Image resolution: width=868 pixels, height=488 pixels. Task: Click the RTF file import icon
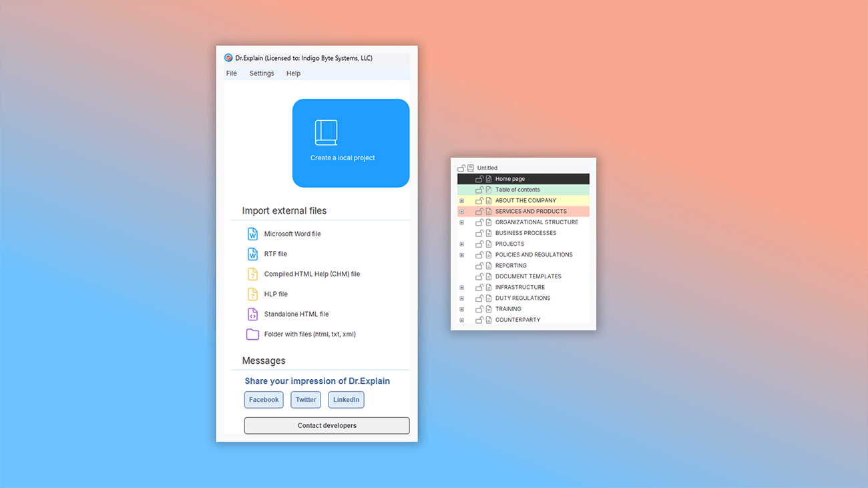(252, 254)
